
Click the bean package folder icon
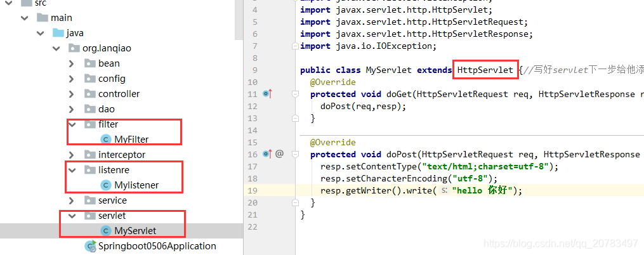(x=90, y=63)
